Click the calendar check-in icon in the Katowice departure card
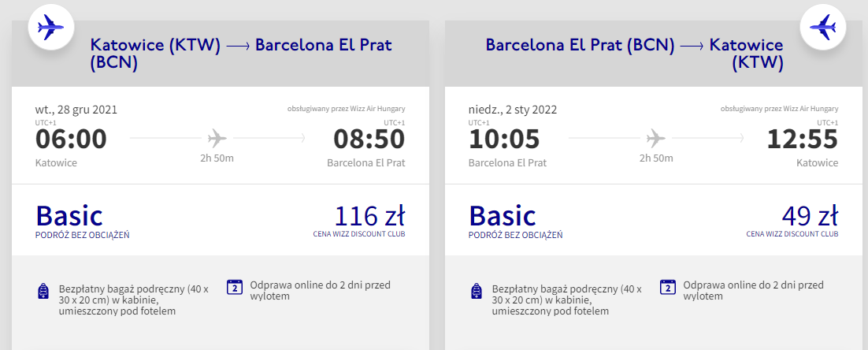This screenshot has width=868, height=350. [x=233, y=287]
